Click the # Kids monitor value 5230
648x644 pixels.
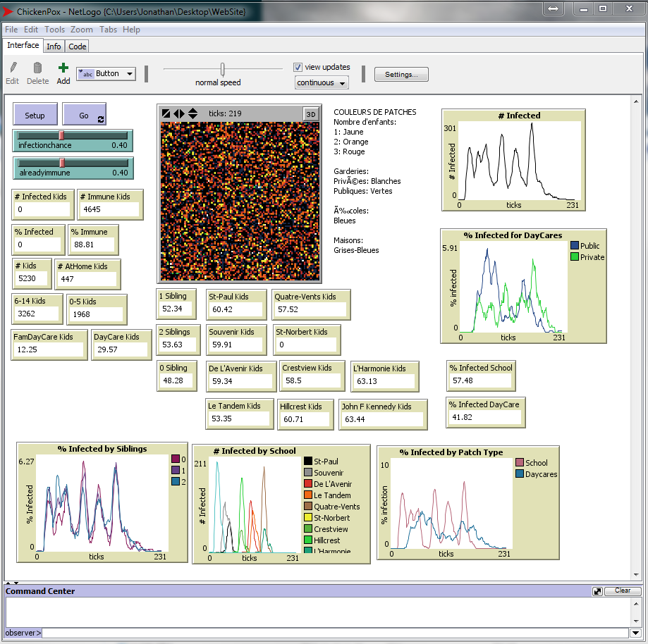(x=32, y=278)
